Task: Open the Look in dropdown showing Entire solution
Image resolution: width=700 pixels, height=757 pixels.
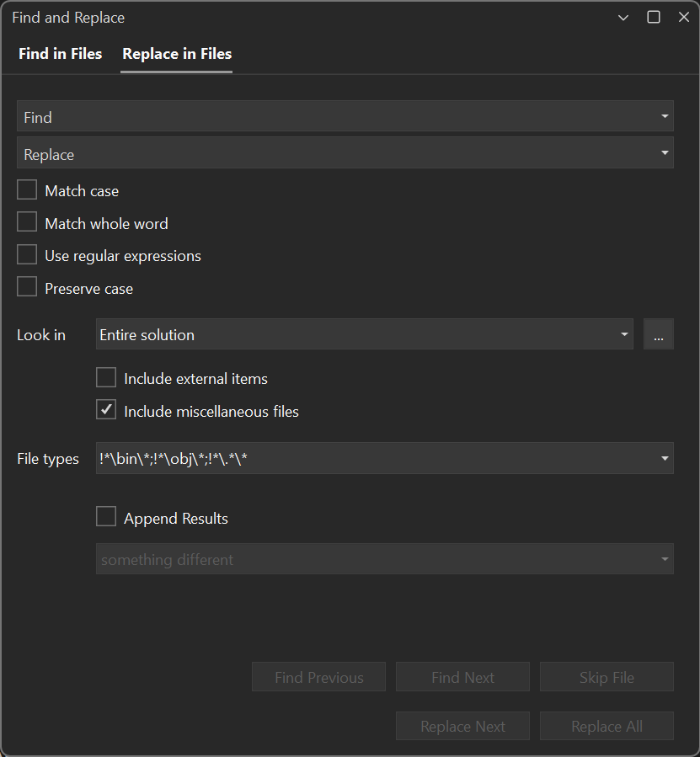Action: pos(625,333)
